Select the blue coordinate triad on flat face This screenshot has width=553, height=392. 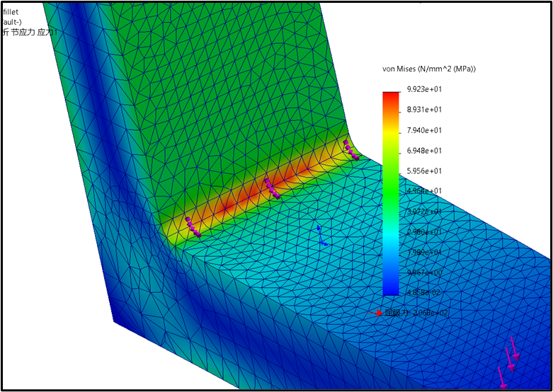tap(321, 236)
